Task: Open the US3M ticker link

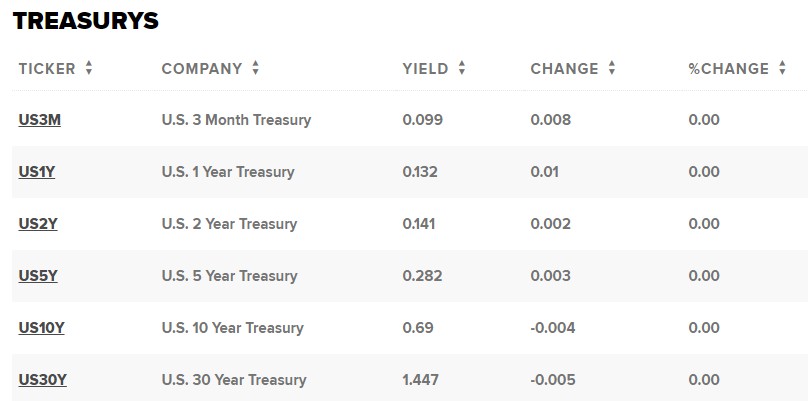Action: click(x=40, y=120)
